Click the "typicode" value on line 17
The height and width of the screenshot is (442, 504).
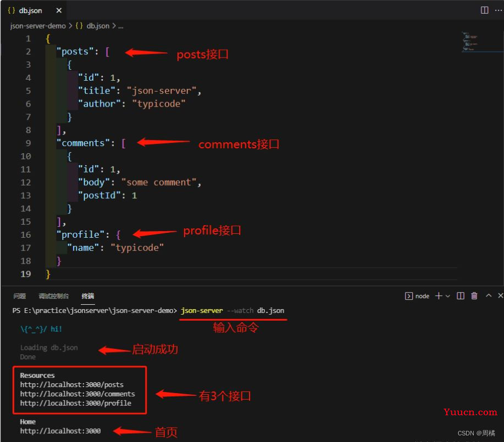(x=137, y=248)
